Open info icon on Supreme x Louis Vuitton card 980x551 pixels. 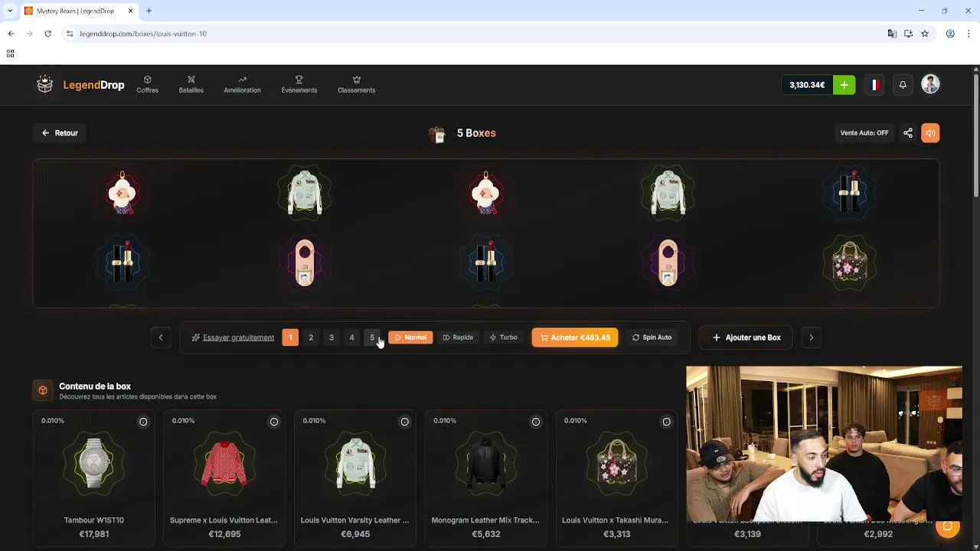pyautogui.click(x=273, y=422)
